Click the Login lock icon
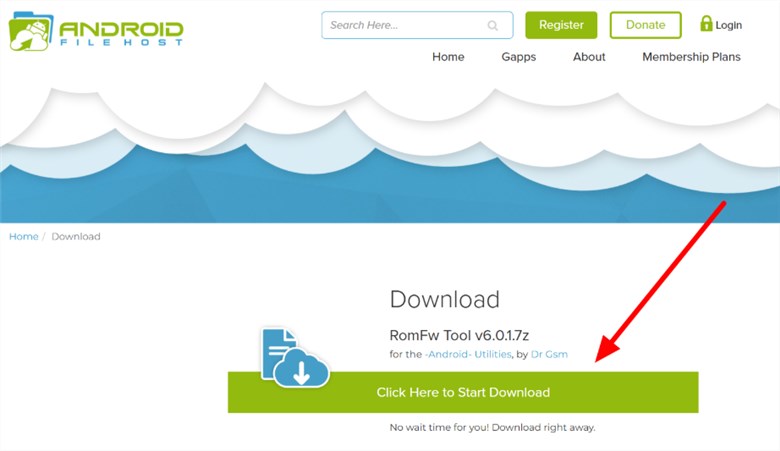This screenshot has width=780, height=451. point(706,23)
